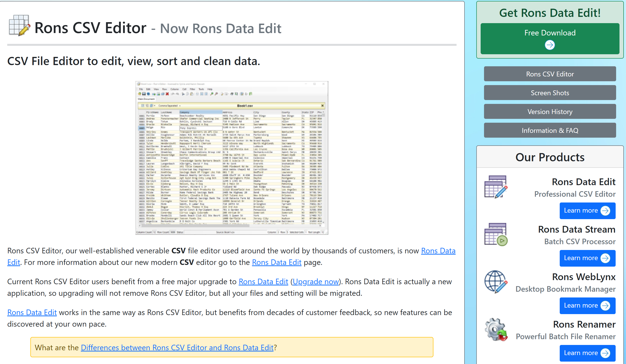Click the Rons Data Stream product icon

[x=496, y=234]
